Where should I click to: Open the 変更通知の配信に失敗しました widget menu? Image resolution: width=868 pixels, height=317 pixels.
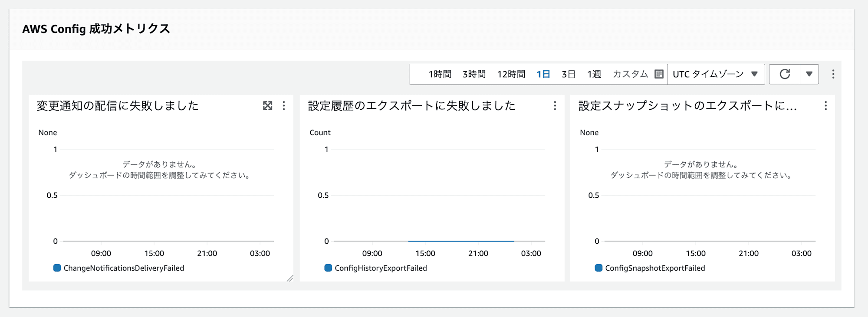pos(284,106)
